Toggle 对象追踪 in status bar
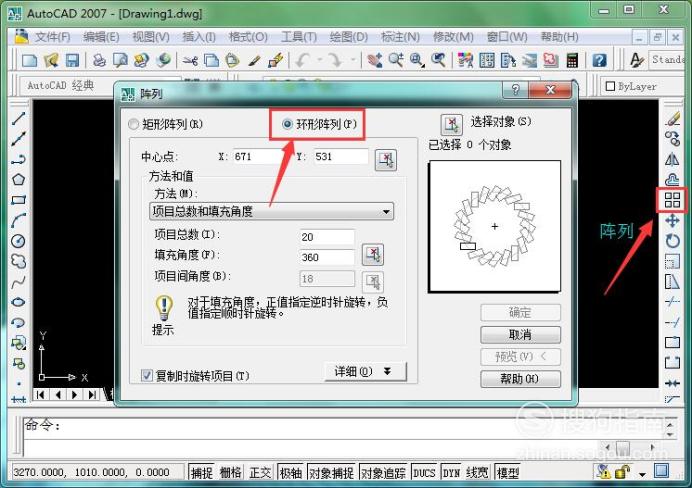 383,473
